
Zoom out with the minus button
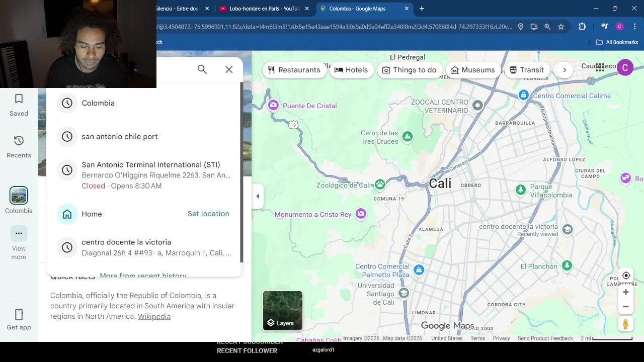click(x=626, y=307)
